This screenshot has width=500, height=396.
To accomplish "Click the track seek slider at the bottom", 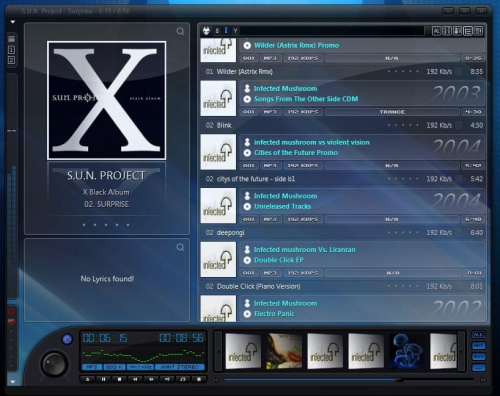I will click(349, 380).
